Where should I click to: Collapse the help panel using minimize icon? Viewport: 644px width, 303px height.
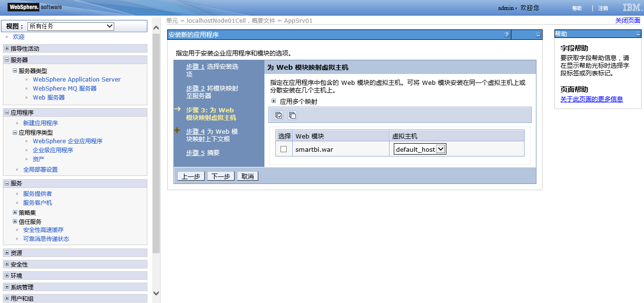point(638,34)
